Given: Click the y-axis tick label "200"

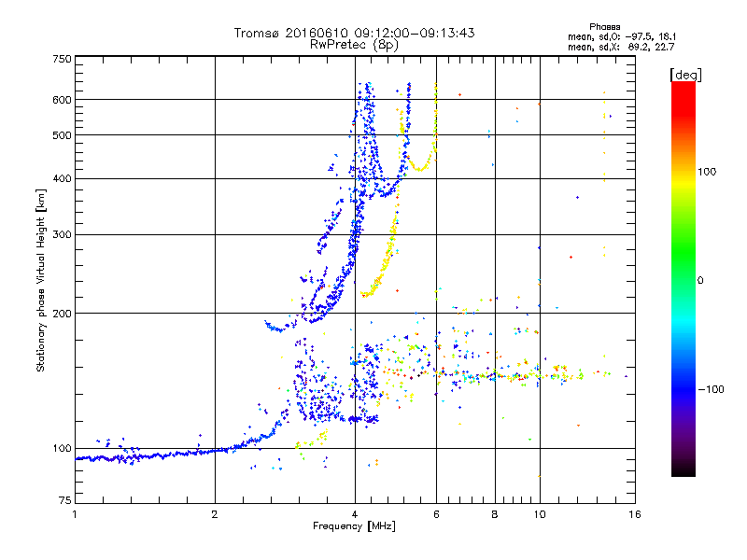Looking at the screenshot, I should click(x=62, y=314).
